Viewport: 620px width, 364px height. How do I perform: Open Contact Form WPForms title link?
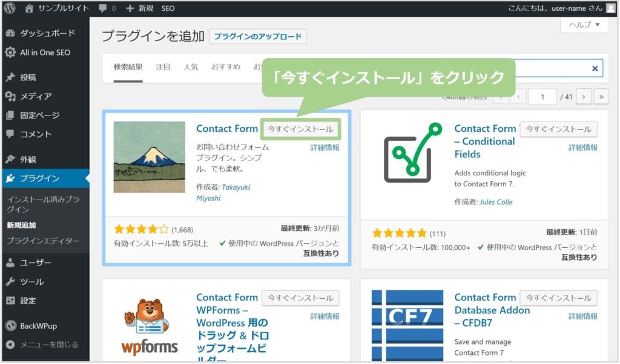[x=232, y=328]
